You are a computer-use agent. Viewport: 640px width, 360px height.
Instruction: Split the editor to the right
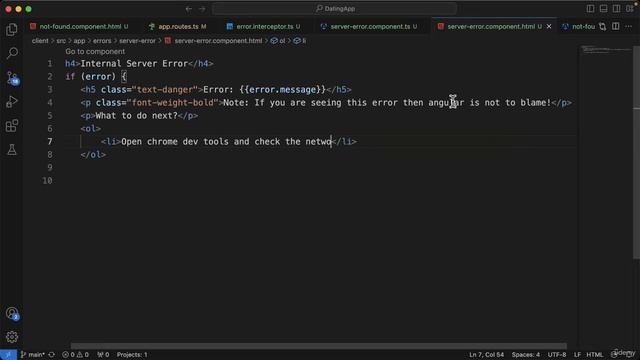click(616, 27)
